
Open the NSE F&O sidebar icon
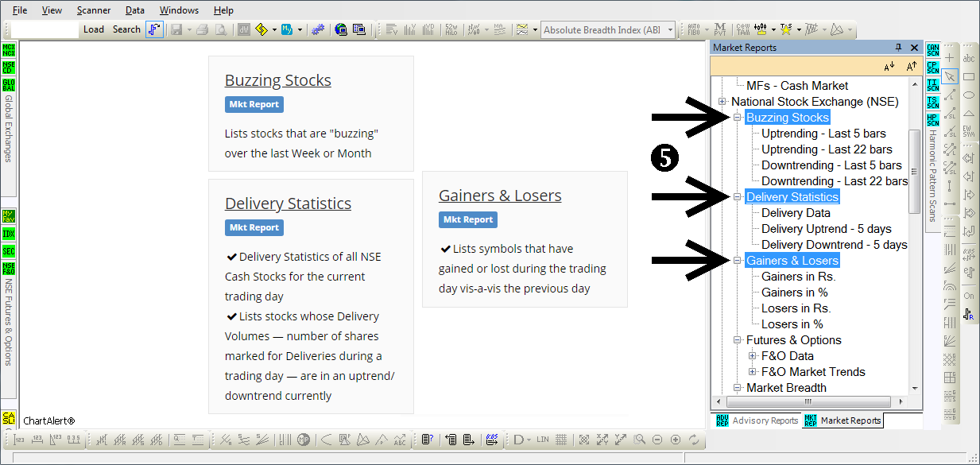(9, 269)
